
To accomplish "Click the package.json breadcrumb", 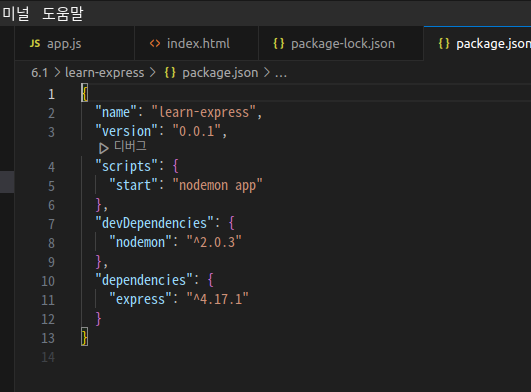I will (220, 73).
